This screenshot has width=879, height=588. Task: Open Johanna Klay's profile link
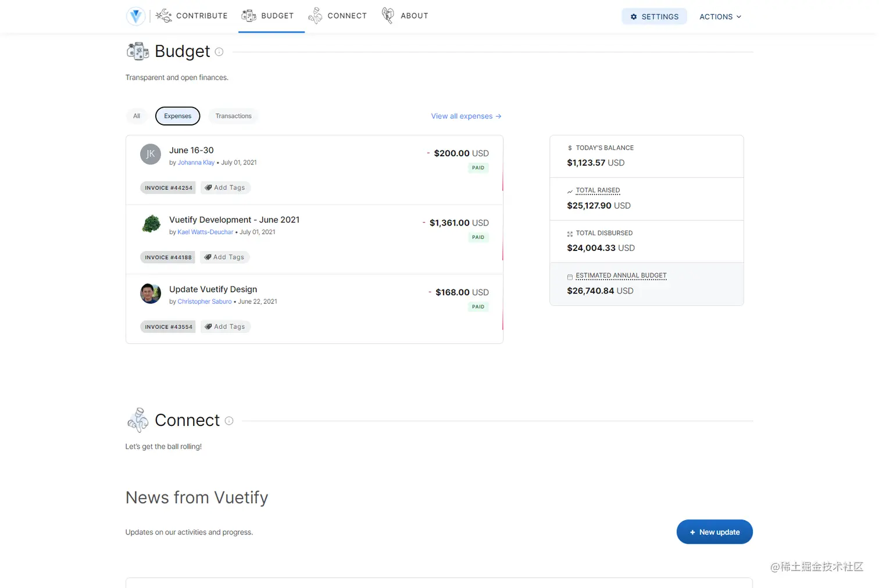(x=196, y=163)
